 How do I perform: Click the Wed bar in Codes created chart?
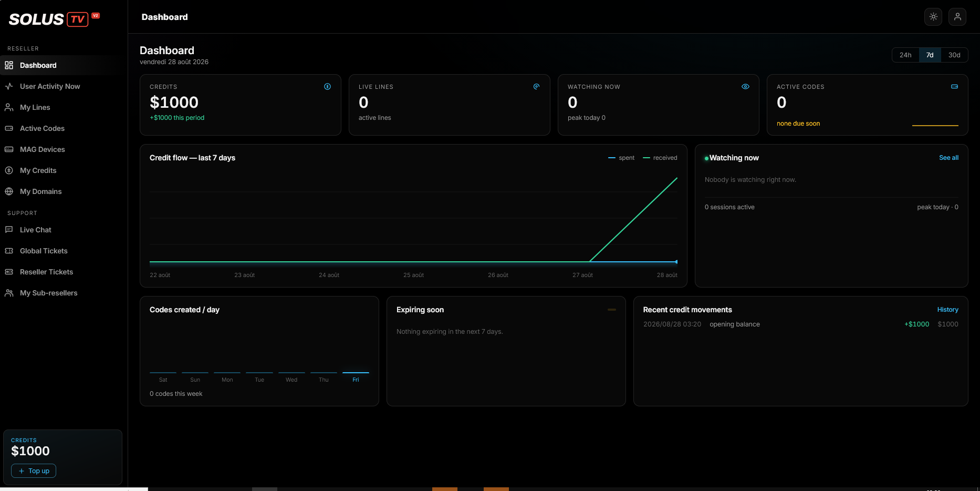click(x=291, y=373)
